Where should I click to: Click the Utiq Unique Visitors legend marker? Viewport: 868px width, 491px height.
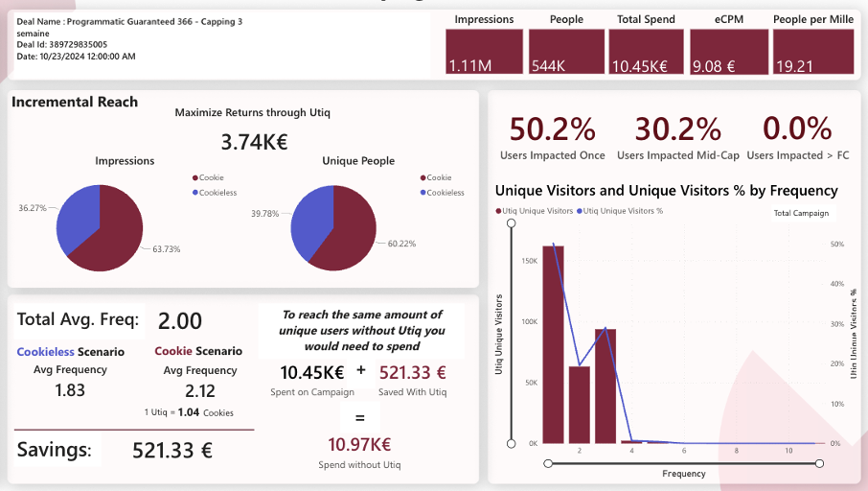click(x=498, y=210)
